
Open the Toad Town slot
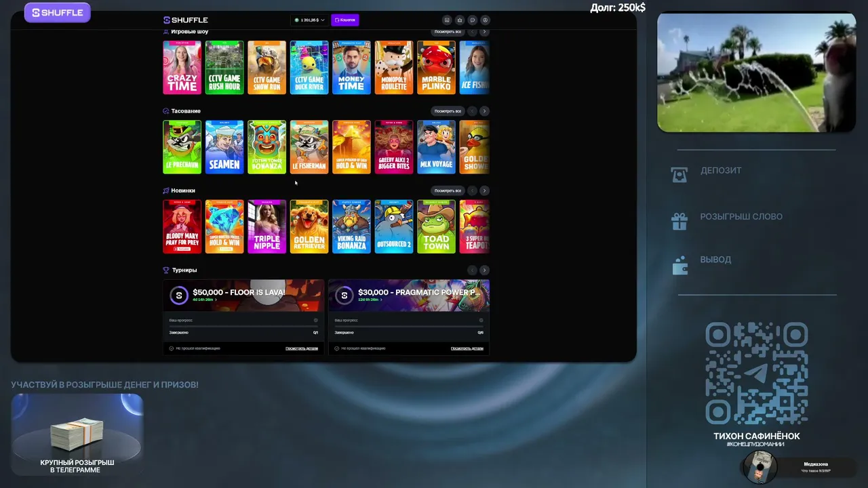pos(436,226)
